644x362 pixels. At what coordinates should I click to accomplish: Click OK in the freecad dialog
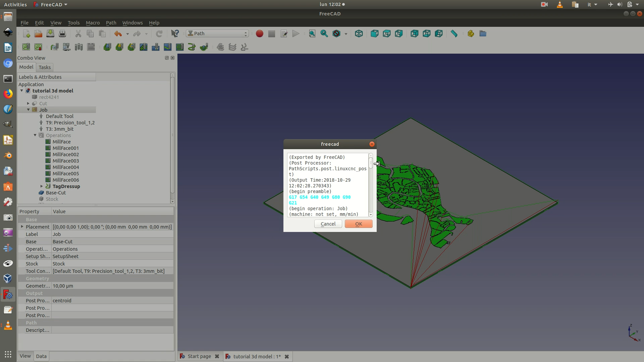click(x=359, y=224)
